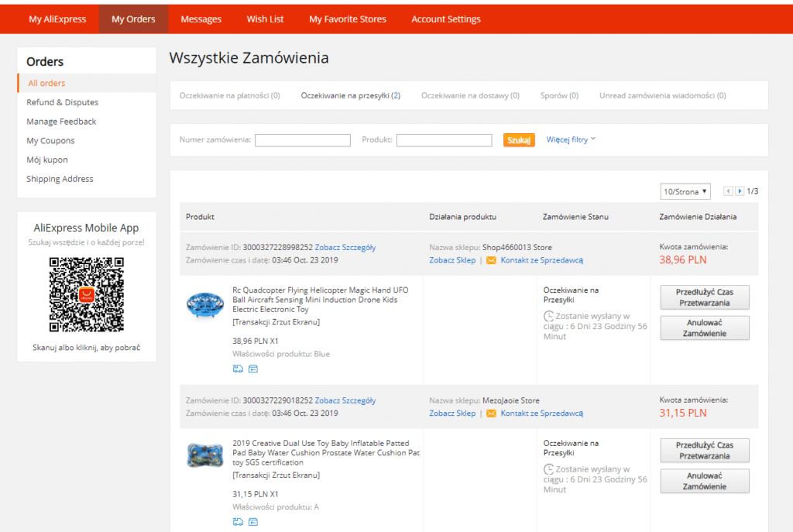The image size is (793, 532).
Task: Open the 2019 Creative Dual Use Toy product title
Action: [326, 453]
